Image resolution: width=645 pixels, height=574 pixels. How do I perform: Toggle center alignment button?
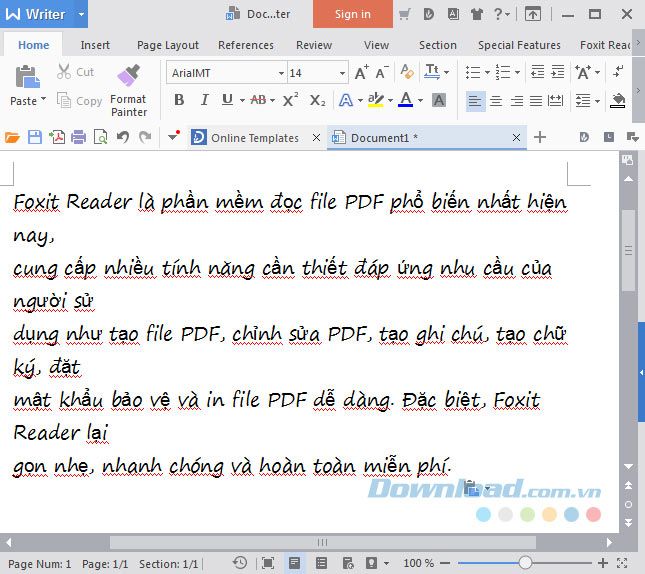click(x=496, y=100)
